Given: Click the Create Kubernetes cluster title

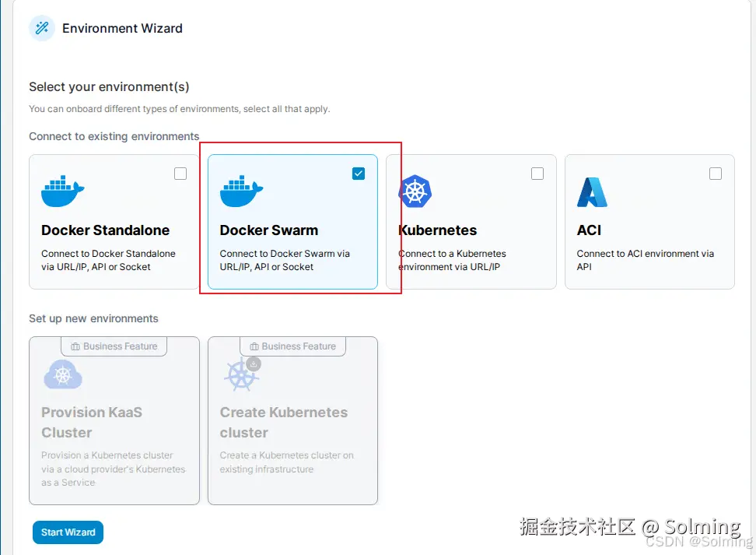Looking at the screenshot, I should pyautogui.click(x=283, y=422).
